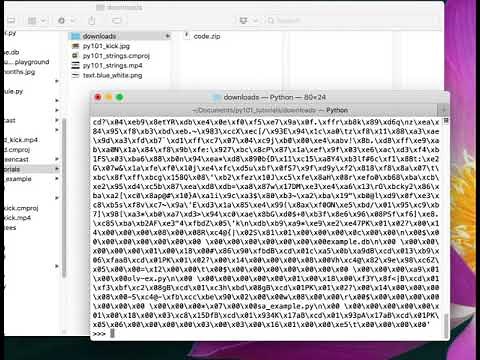Click the Python >>> prompt cursor
The height and width of the screenshot is (360, 480).
coord(112,333)
